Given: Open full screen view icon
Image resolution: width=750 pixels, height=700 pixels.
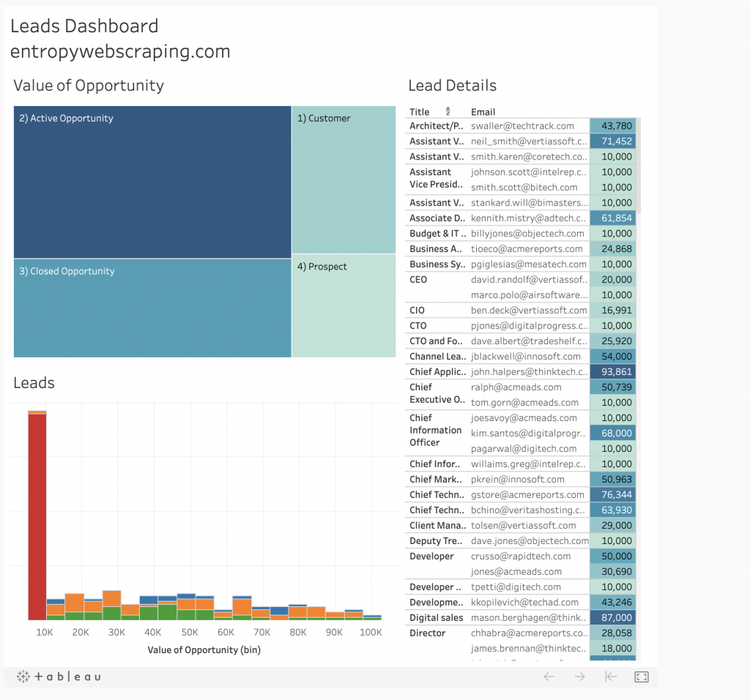Looking at the screenshot, I should click(642, 677).
